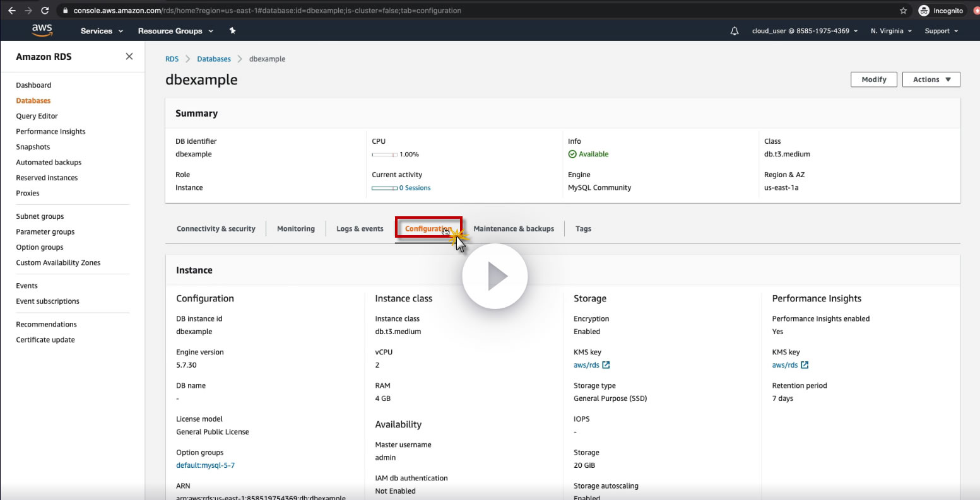Expand the Services menu
The width and height of the screenshot is (980, 500).
(102, 31)
